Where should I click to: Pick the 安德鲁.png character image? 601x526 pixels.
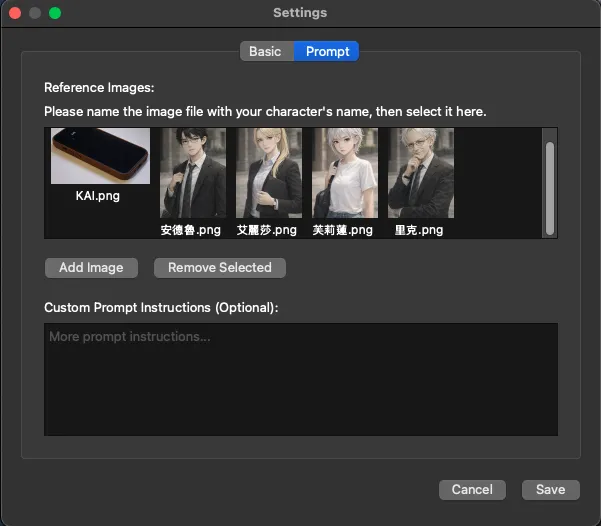click(x=190, y=172)
